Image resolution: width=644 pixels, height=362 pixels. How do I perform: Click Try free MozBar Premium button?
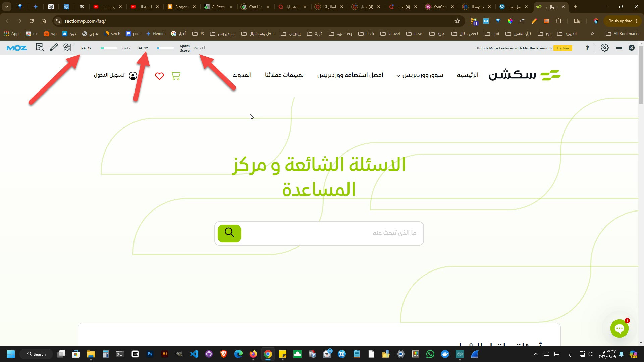coord(562,48)
